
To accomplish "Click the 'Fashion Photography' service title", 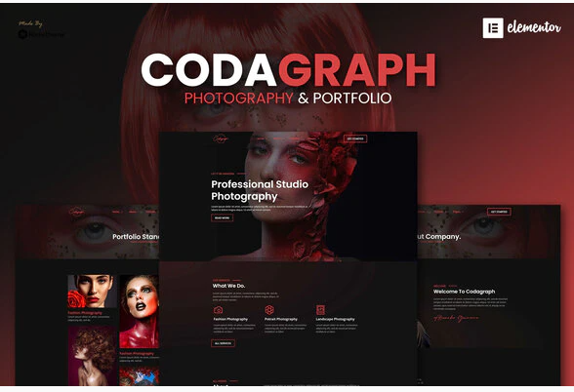I will point(230,319).
